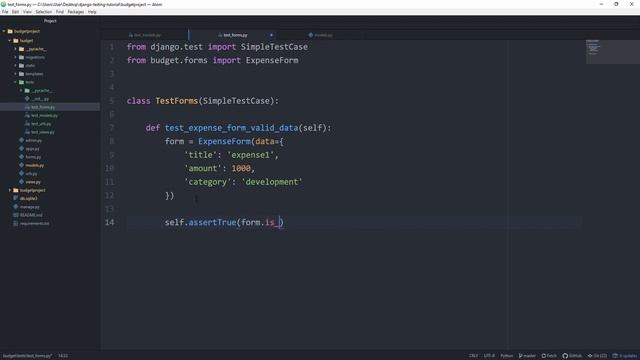Viewport: 640px width, 360px height.
Task: Click line number 14 in the gutter
Action: click(109, 222)
